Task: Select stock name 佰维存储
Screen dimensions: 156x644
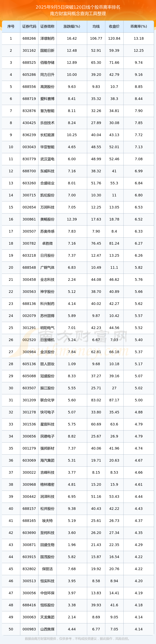Action: [47, 62]
